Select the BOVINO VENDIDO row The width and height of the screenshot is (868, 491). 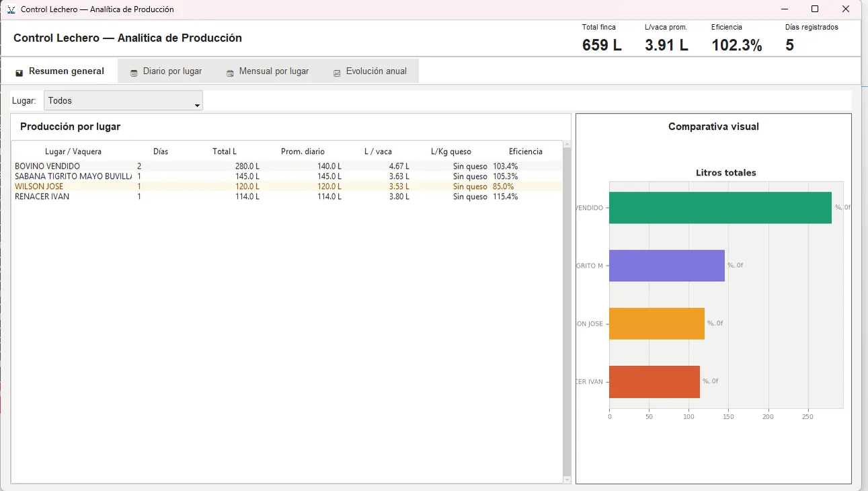[x=287, y=166]
